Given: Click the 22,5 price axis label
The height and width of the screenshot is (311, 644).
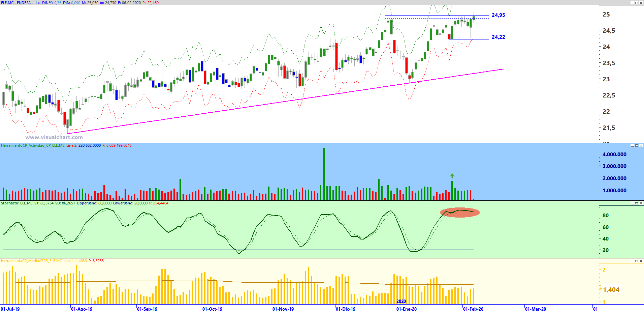Looking at the screenshot, I should click(609, 95).
